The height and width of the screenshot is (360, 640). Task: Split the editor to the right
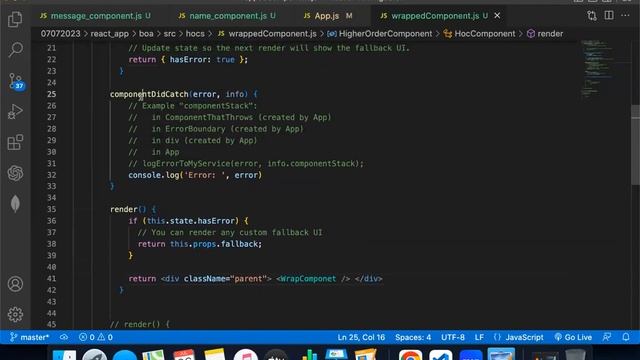click(x=609, y=16)
